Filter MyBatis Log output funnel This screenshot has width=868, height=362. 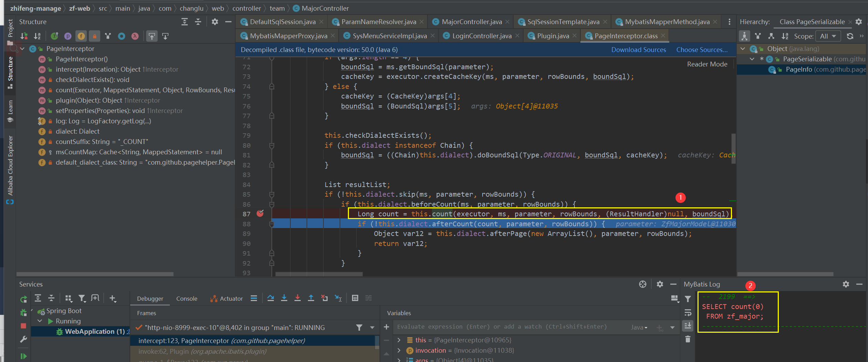pos(688,299)
